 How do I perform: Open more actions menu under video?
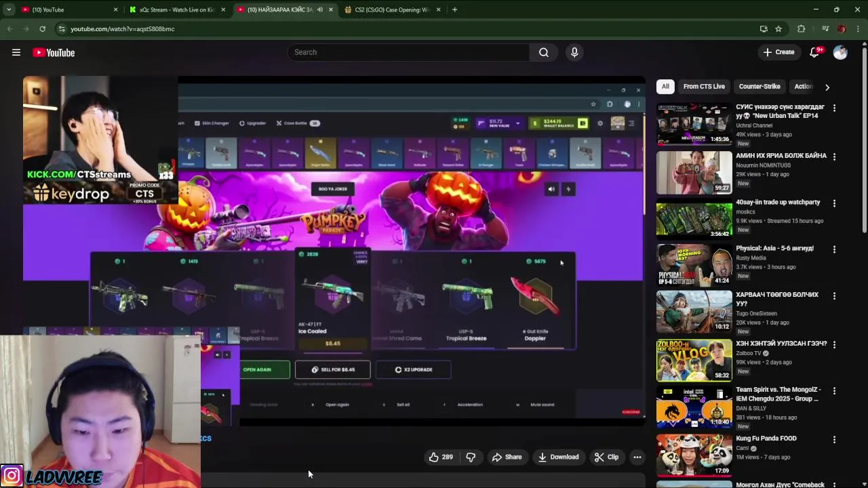[637, 457]
